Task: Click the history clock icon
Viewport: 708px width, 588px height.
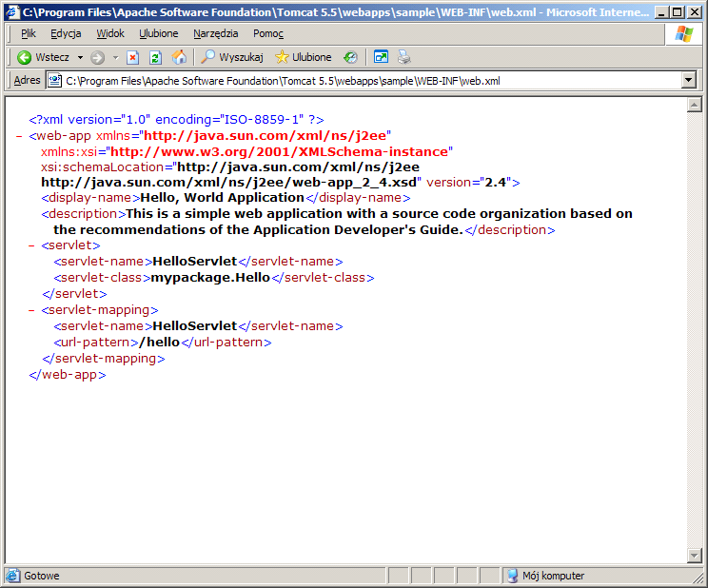Action: [350, 57]
